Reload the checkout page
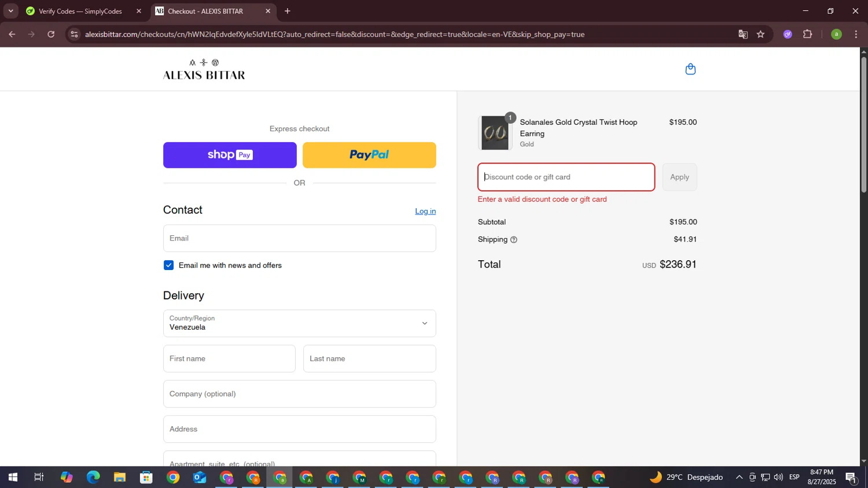This screenshot has width=868, height=488. tap(51, 34)
